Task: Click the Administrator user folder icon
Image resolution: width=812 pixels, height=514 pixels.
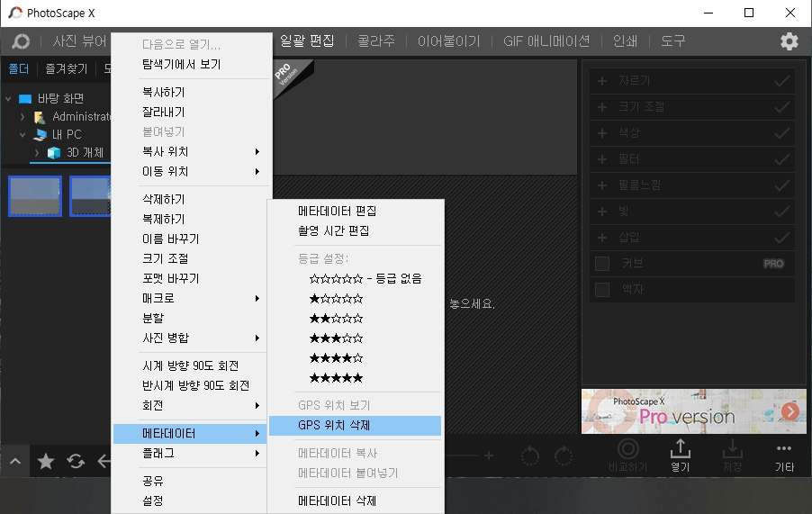Action: pyautogui.click(x=40, y=117)
